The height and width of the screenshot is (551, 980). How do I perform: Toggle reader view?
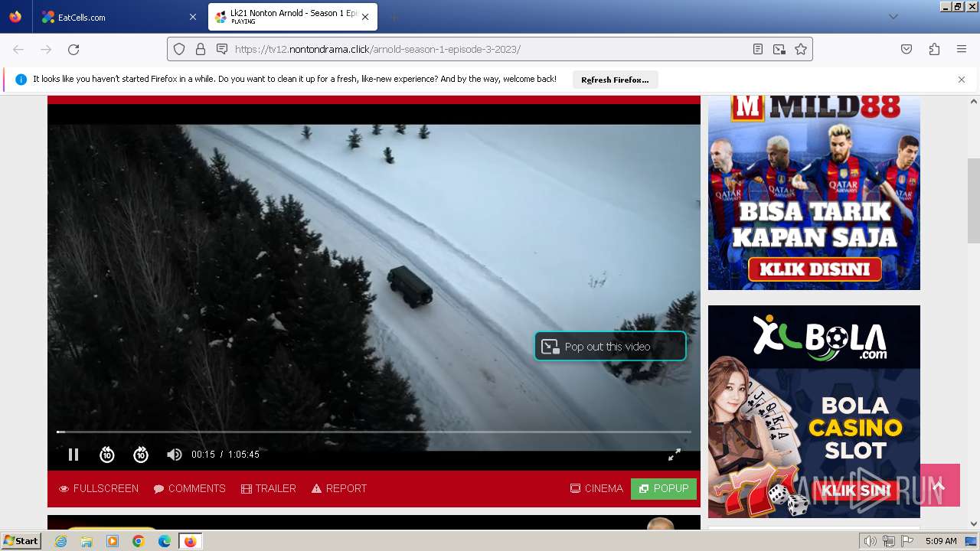(757, 49)
